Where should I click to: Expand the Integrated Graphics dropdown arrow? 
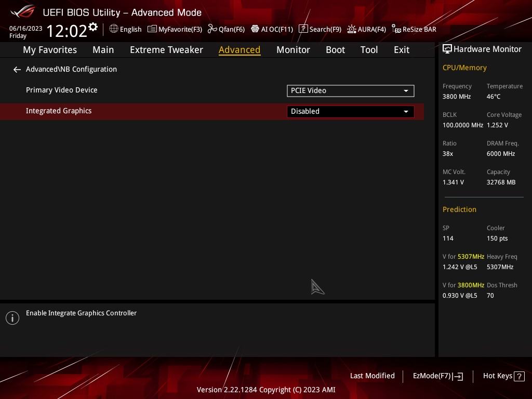pos(406,112)
